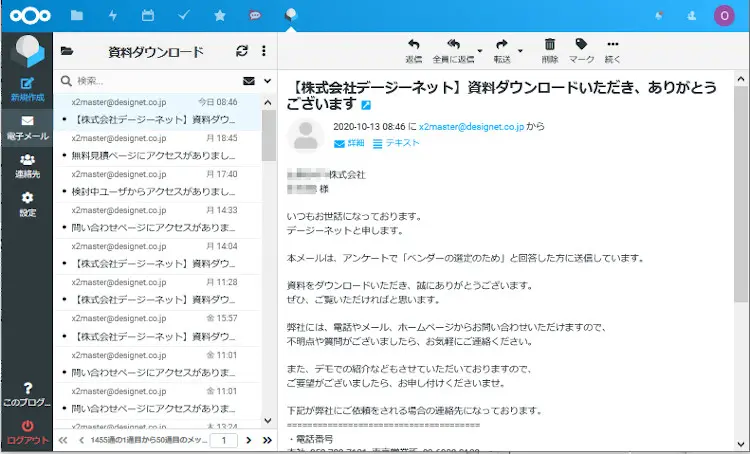
Task: Click x2master@designet.co.jp sender link
Action: point(471,127)
